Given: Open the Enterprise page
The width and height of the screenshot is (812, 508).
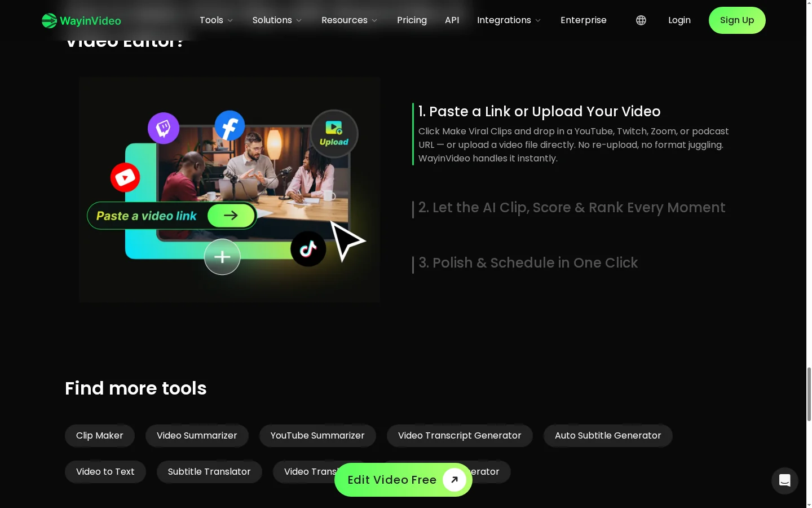Looking at the screenshot, I should tap(584, 20).
